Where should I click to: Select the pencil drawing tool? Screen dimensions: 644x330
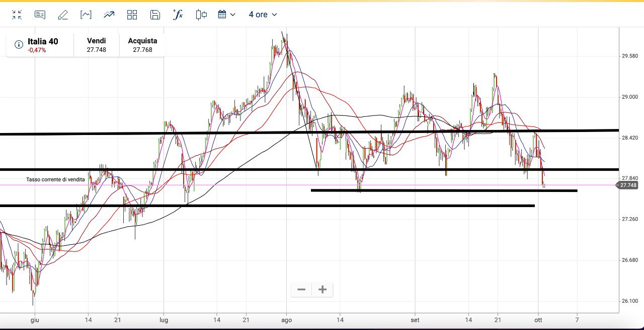tap(63, 15)
